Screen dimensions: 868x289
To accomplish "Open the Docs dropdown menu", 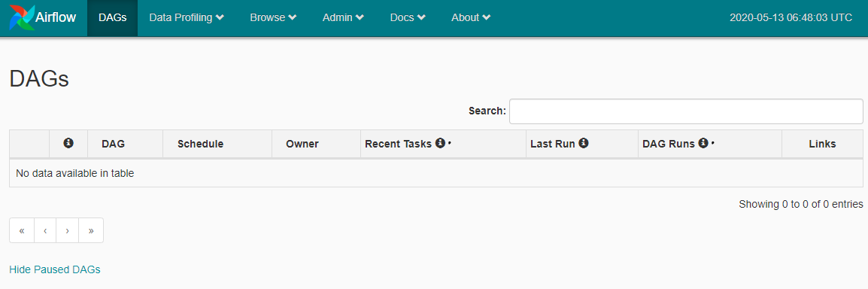I will pos(408,18).
